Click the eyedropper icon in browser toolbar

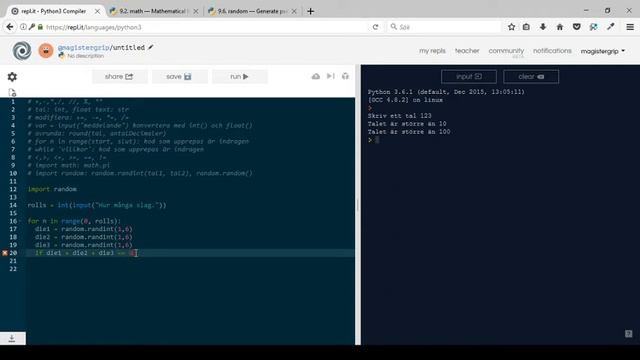click(611, 27)
